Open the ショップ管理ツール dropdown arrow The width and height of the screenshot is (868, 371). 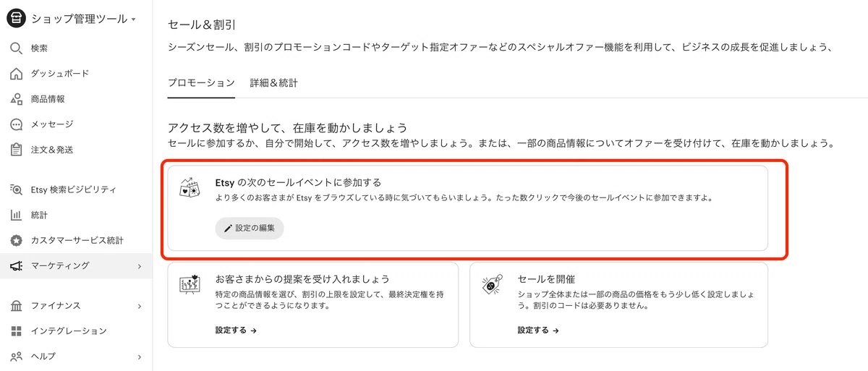134,20
